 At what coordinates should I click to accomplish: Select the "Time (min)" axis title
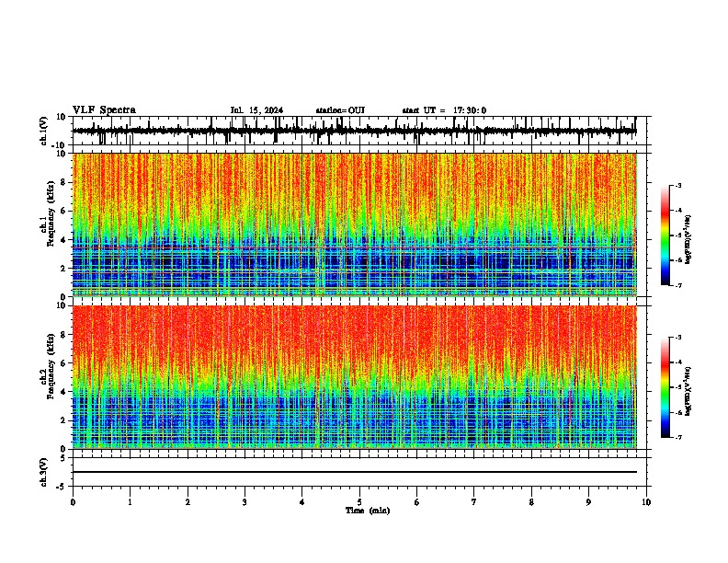pyautogui.click(x=368, y=511)
